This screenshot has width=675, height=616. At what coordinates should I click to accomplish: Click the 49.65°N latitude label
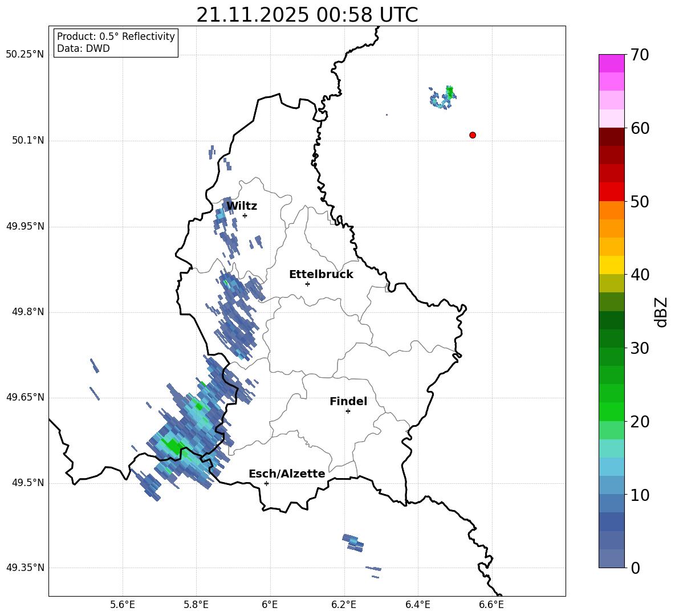25,397
